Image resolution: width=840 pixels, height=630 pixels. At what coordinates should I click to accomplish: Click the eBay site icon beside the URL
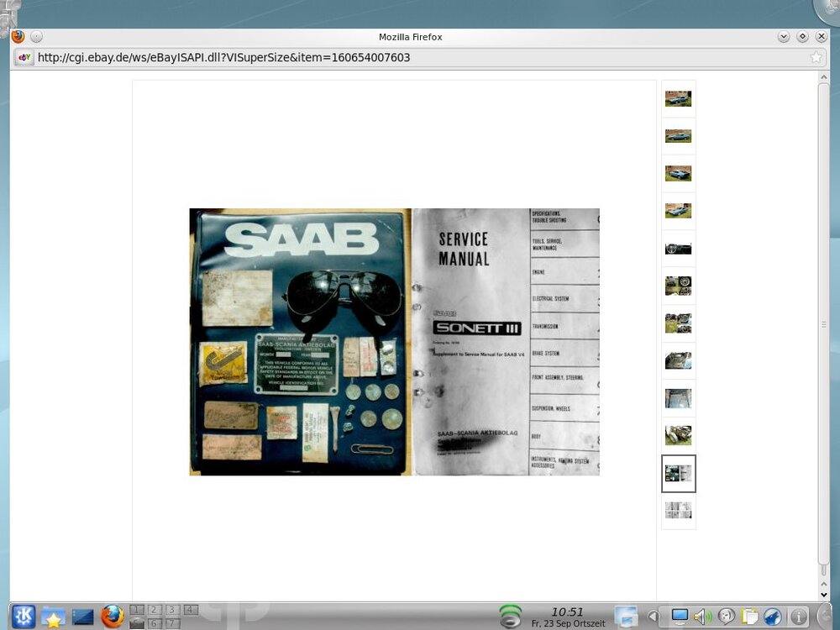click(24, 57)
